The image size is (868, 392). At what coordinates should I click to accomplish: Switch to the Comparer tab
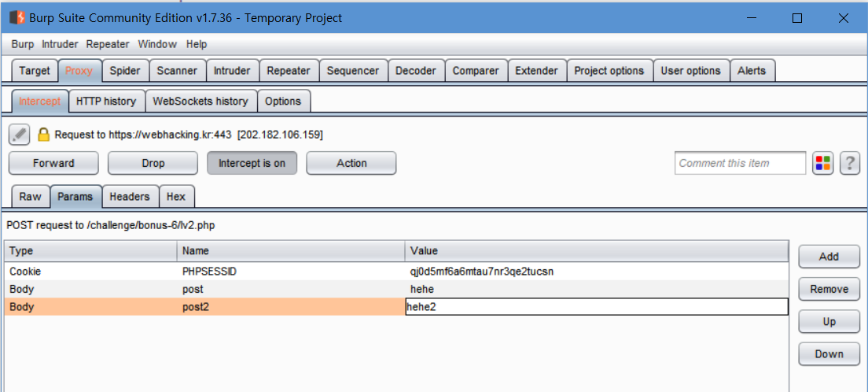476,71
